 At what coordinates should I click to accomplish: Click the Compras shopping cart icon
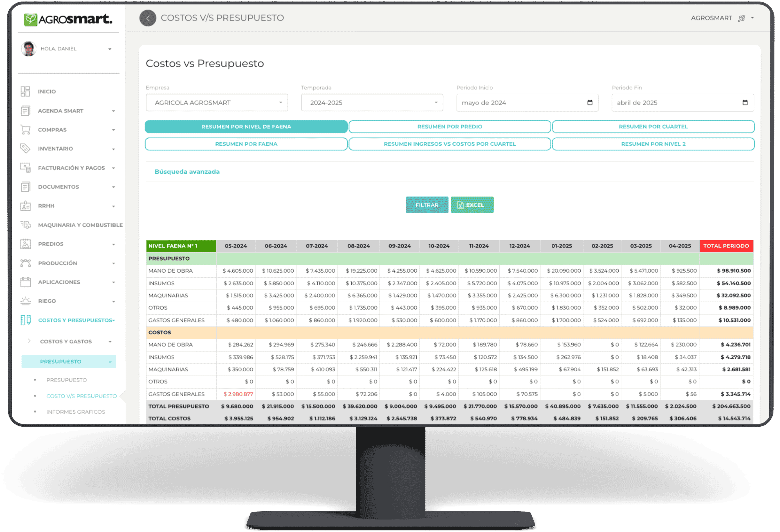click(x=25, y=129)
